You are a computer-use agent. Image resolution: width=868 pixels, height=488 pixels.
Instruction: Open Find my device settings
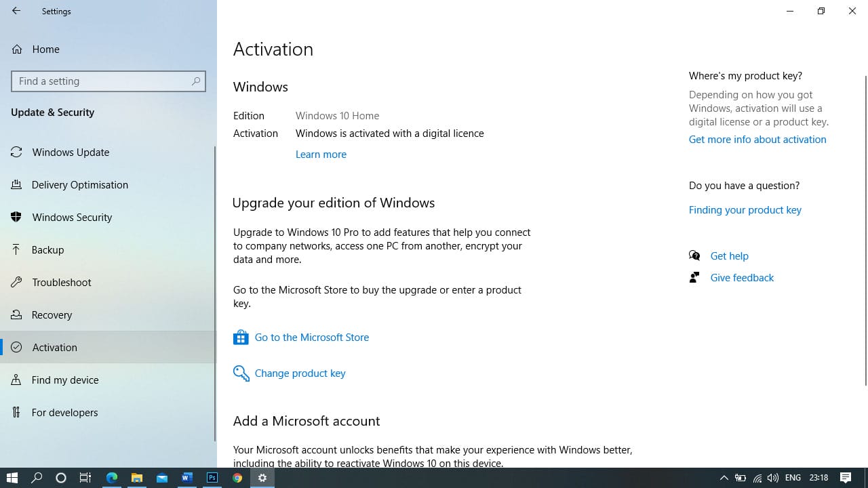click(65, 380)
